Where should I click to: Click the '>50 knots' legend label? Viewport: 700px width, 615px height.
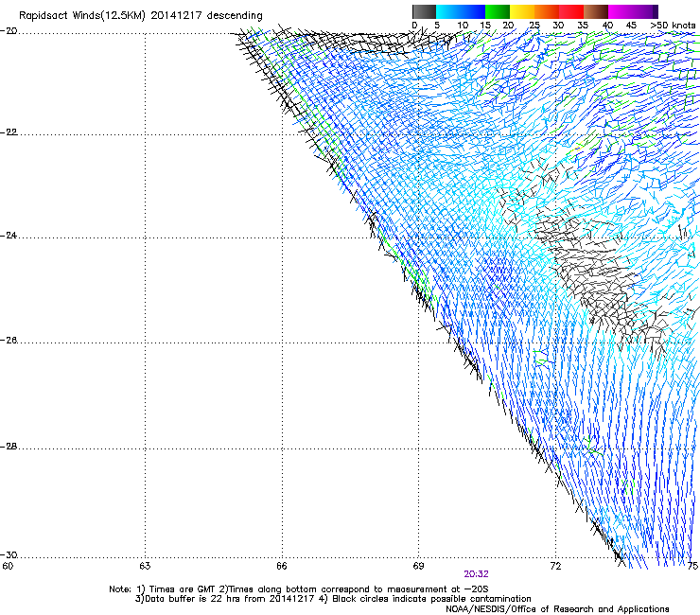(673, 26)
